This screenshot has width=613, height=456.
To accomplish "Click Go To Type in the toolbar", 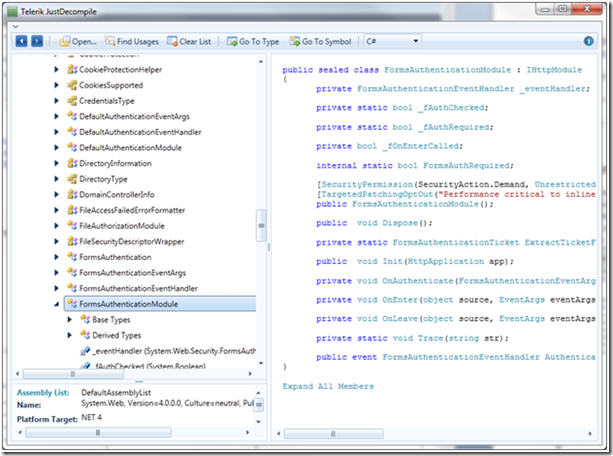I will coord(253,41).
